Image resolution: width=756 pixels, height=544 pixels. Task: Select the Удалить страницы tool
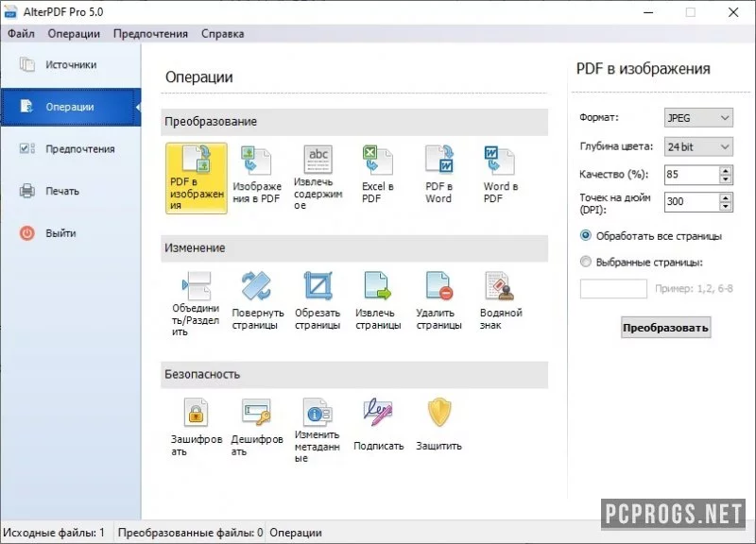438,300
